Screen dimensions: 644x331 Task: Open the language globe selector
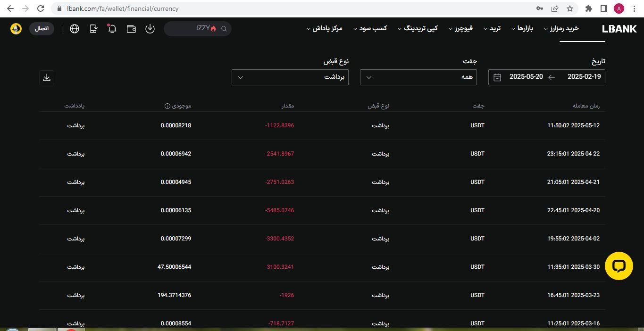(x=74, y=29)
